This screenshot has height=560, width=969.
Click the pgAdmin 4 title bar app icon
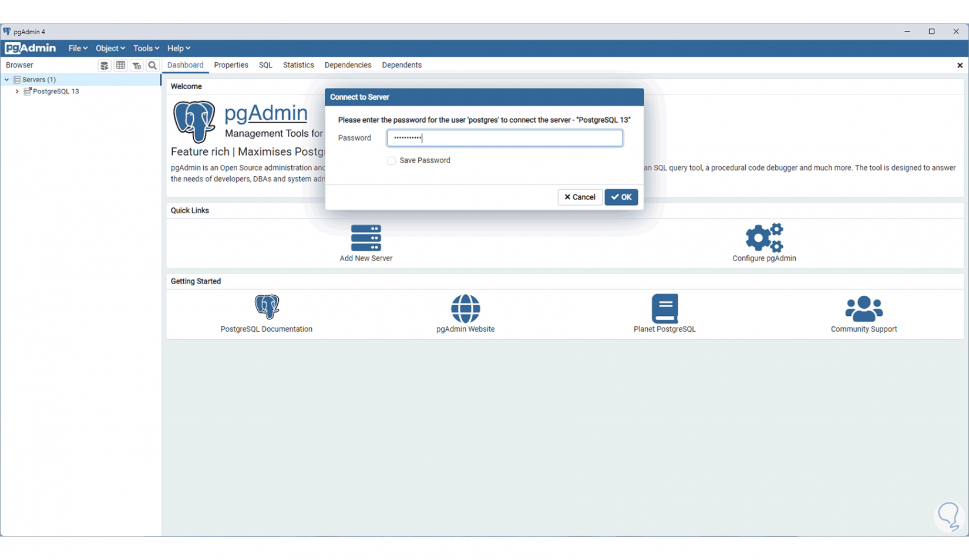click(x=7, y=32)
